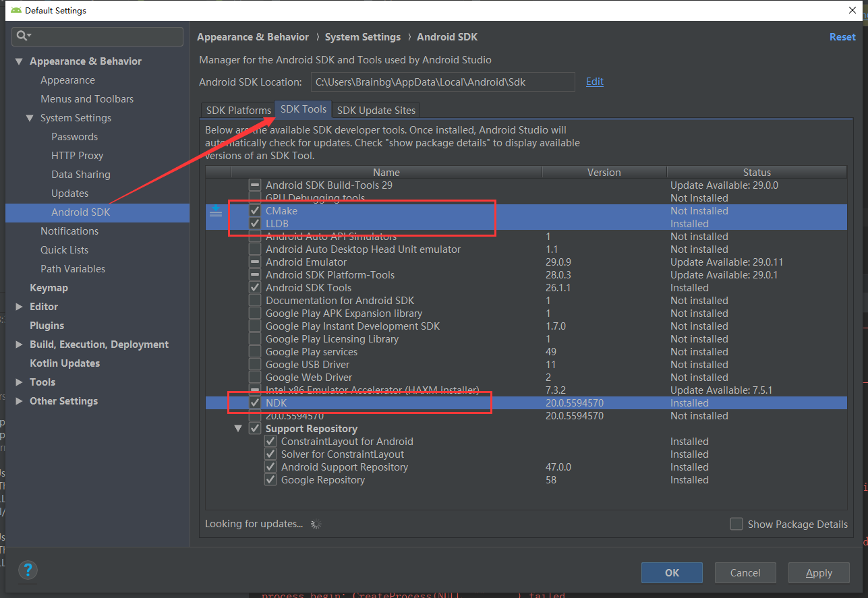
Task: Collapse the Support Repository group
Action: tap(238, 429)
